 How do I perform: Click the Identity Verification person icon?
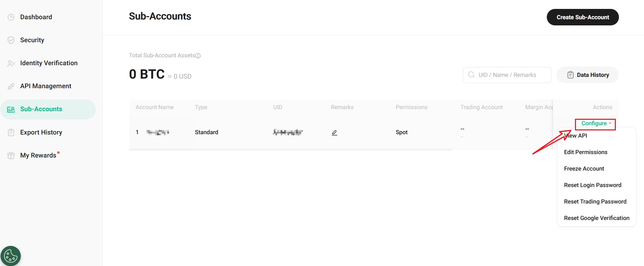(x=11, y=63)
